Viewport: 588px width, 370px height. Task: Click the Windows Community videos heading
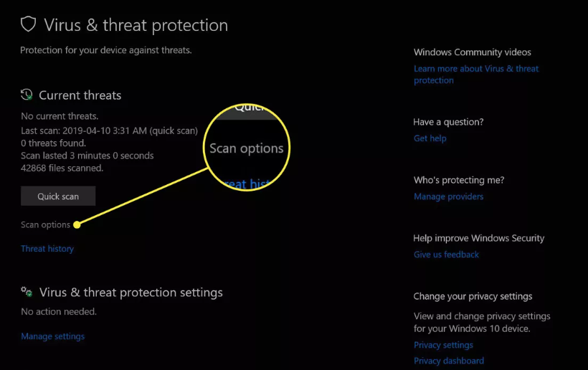click(472, 52)
